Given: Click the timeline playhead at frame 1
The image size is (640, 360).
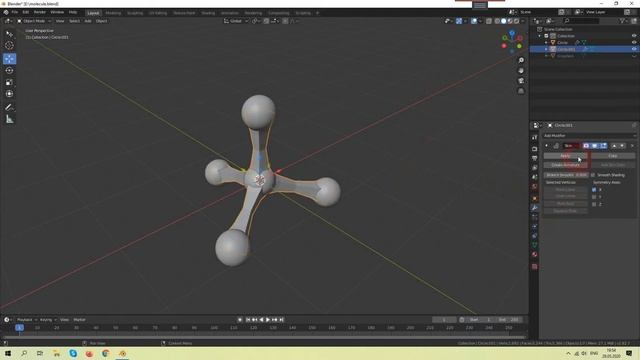Looking at the screenshot, I should tap(19, 328).
